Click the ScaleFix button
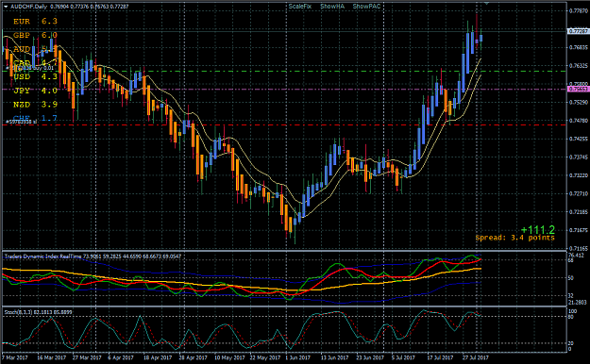 (x=300, y=7)
